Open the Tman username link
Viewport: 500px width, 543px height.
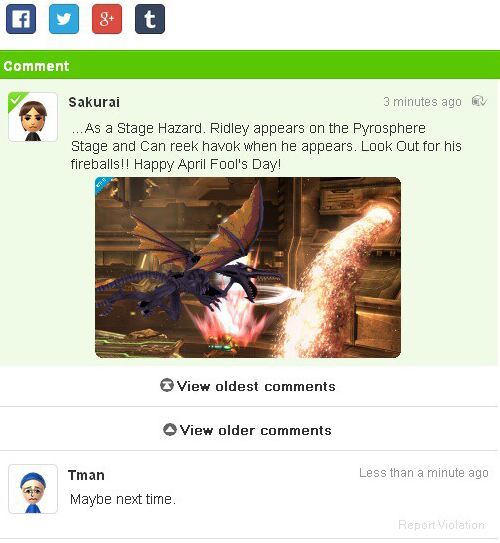pyautogui.click(x=86, y=475)
